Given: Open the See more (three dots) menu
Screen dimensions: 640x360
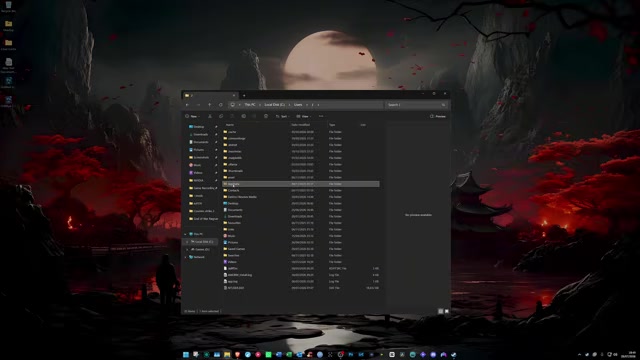Looking at the screenshot, I should pos(321,116).
